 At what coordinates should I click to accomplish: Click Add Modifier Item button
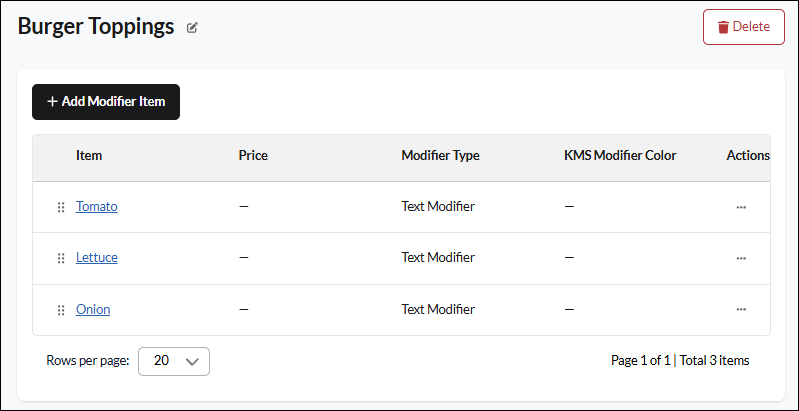click(106, 102)
